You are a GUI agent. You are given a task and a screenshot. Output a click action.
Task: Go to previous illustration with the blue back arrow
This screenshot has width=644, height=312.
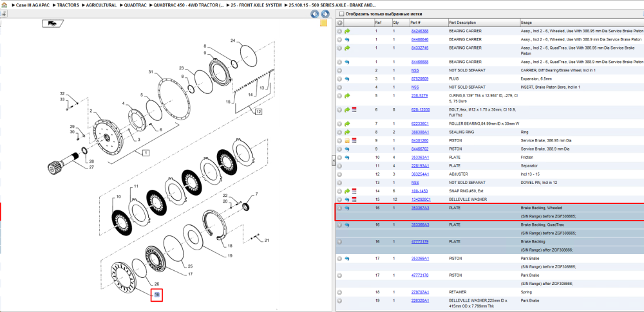coord(314,14)
